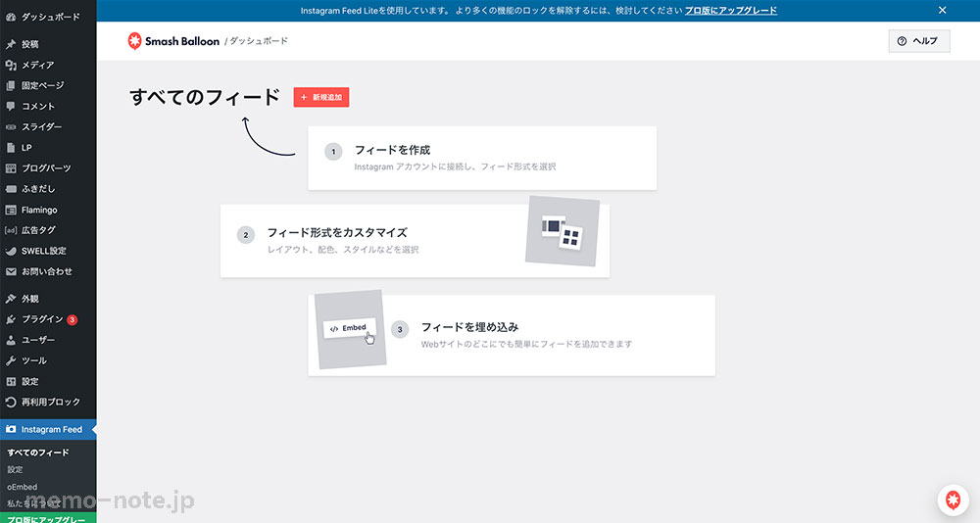Click the すべてのフィード page heading
The width and height of the screenshot is (980, 523).
pos(205,98)
